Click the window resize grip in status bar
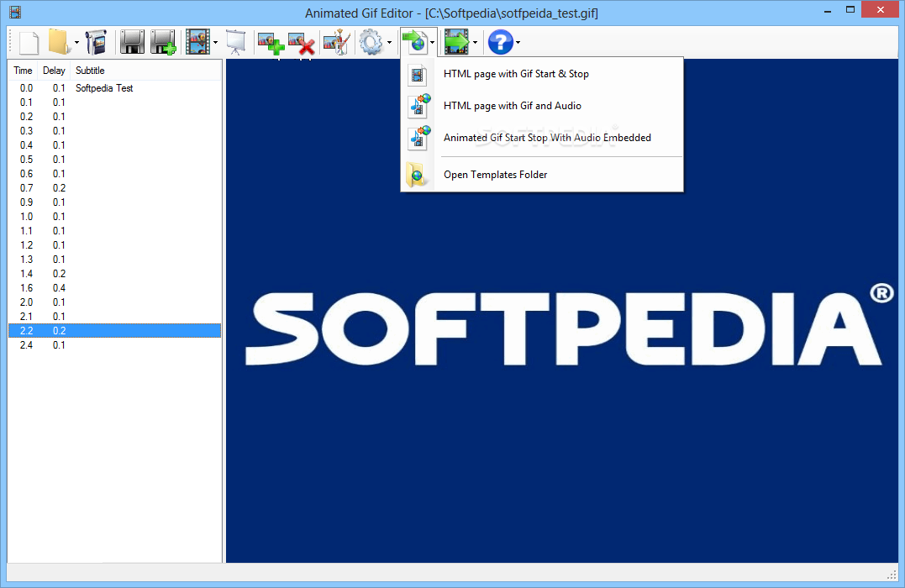The height and width of the screenshot is (588, 905). pyautogui.click(x=892, y=574)
